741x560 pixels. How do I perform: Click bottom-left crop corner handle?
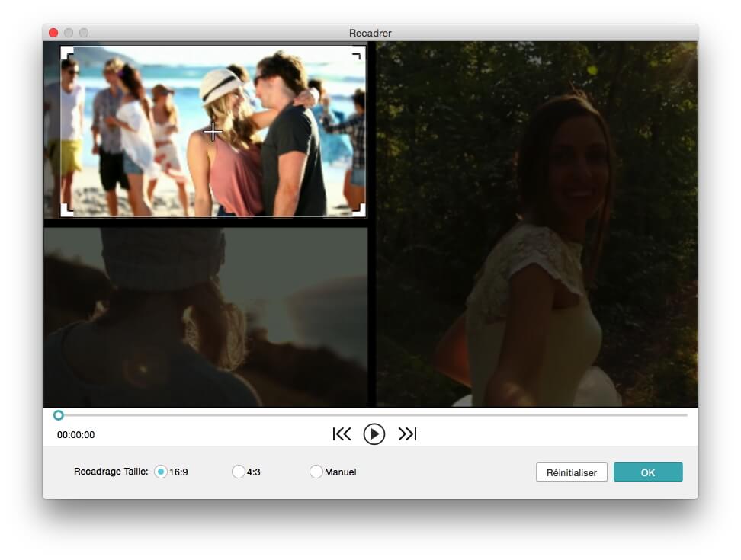pyautogui.click(x=66, y=210)
